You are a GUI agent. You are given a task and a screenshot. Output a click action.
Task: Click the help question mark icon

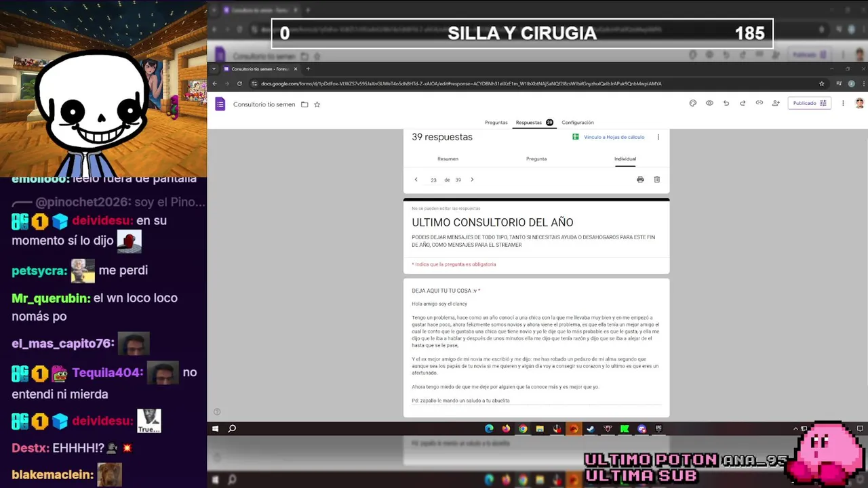click(217, 411)
